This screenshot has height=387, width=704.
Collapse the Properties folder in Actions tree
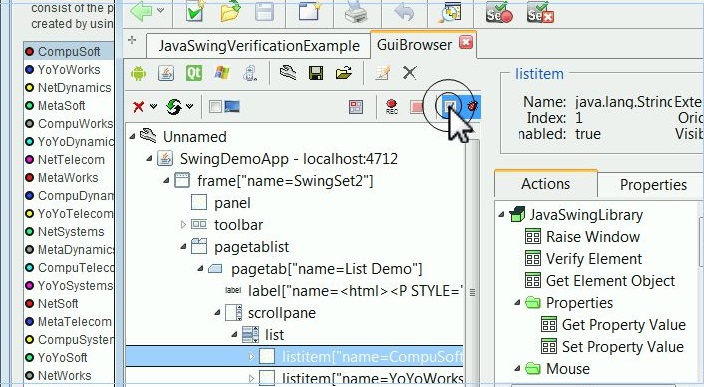tap(518, 302)
